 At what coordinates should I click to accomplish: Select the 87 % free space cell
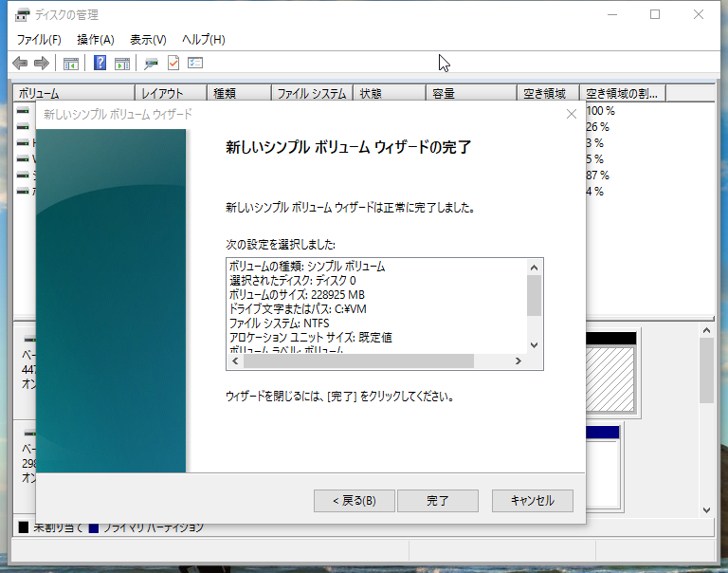point(597,176)
